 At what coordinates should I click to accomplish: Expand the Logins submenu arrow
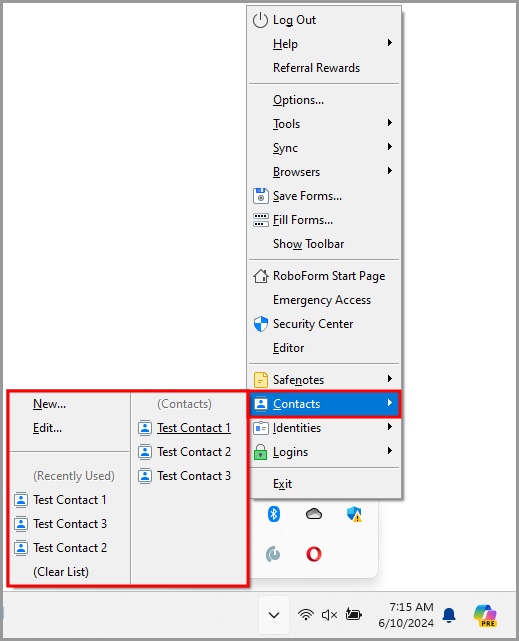click(389, 450)
